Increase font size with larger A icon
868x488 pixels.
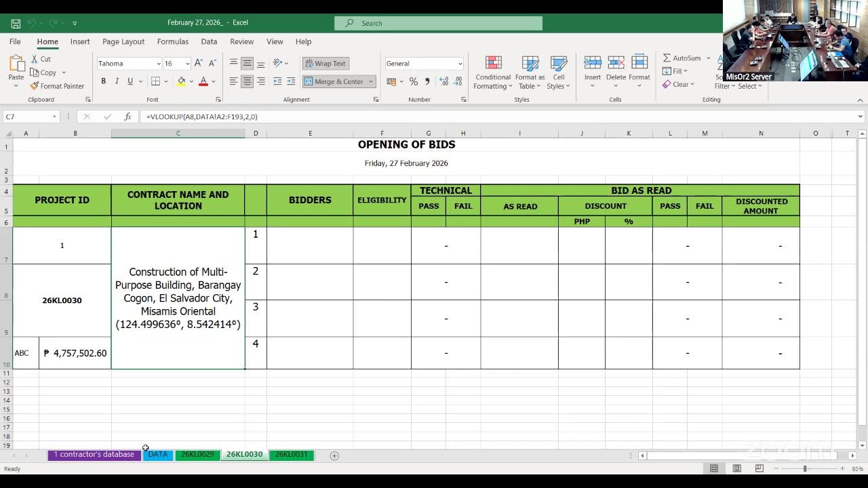click(199, 63)
